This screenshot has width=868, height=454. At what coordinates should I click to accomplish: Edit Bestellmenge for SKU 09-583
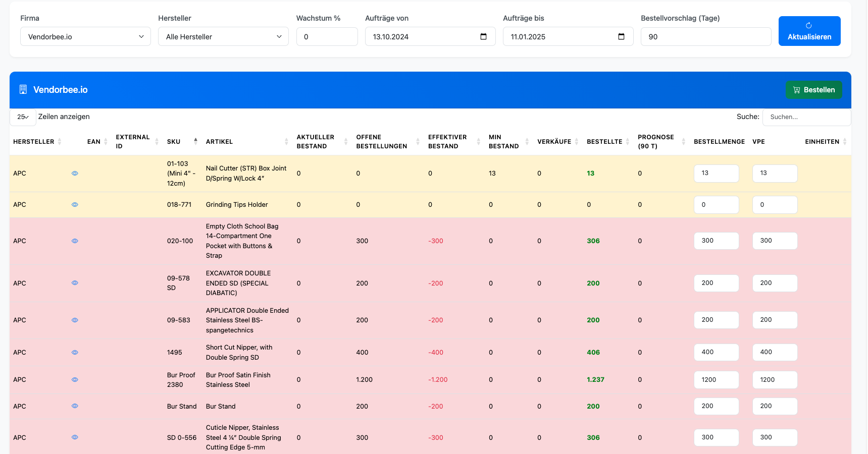point(716,320)
